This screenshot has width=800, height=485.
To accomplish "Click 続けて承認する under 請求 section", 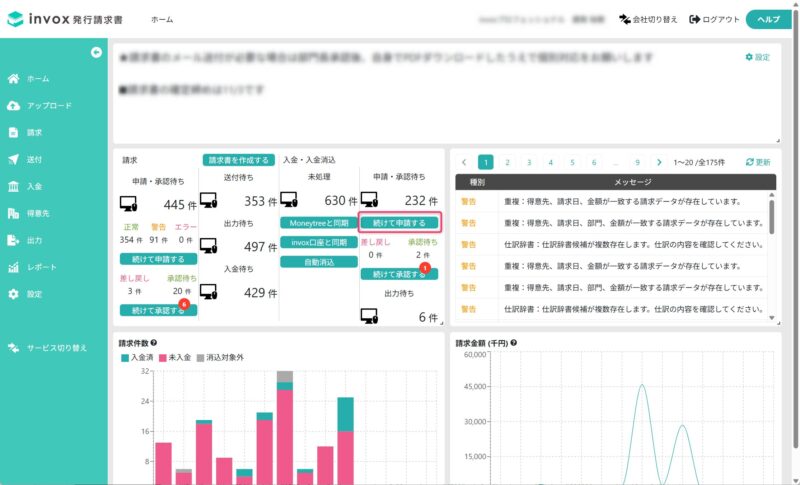I will tap(158, 310).
